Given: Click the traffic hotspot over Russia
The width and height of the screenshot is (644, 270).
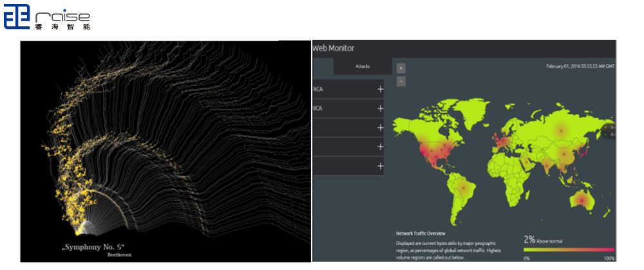Looking at the screenshot, I should click(x=561, y=130).
